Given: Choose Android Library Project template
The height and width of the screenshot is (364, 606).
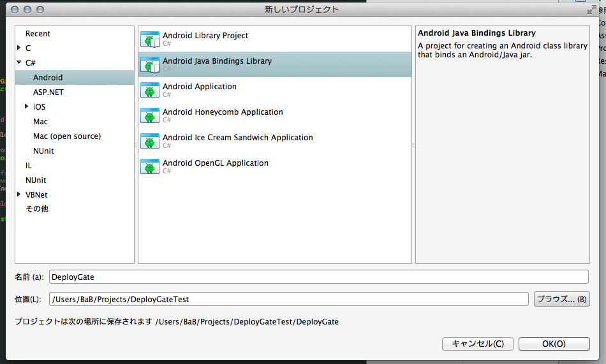Looking at the screenshot, I should pyautogui.click(x=205, y=36).
